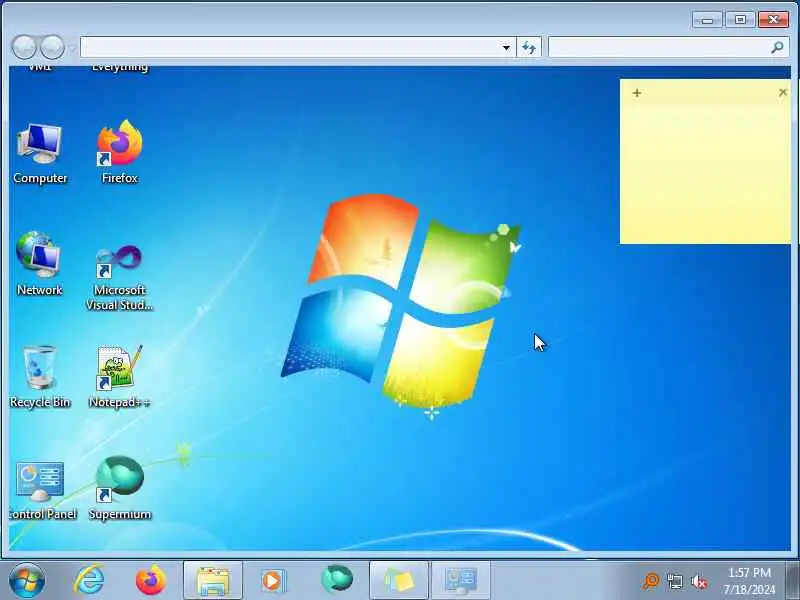Click the explorer window Back button
800x600 pixels.
coord(24,47)
